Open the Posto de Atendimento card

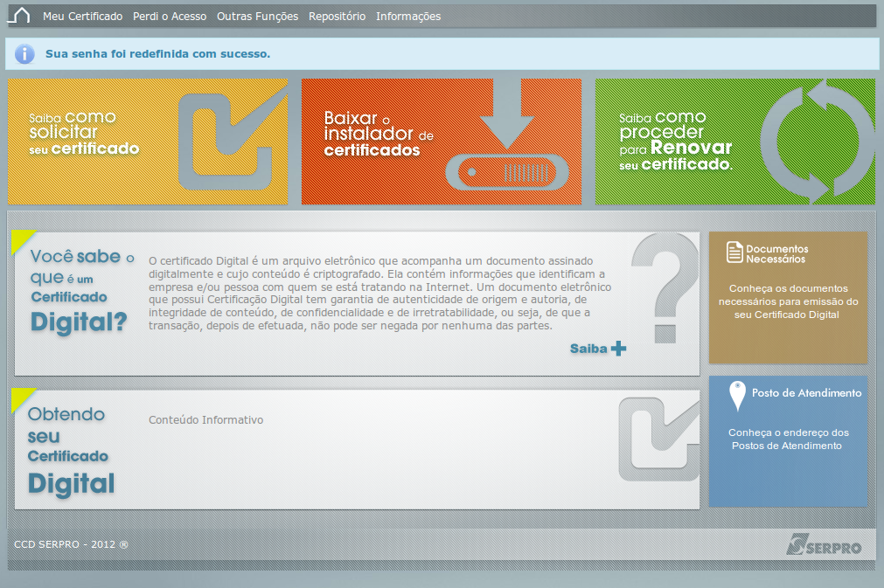pos(788,441)
